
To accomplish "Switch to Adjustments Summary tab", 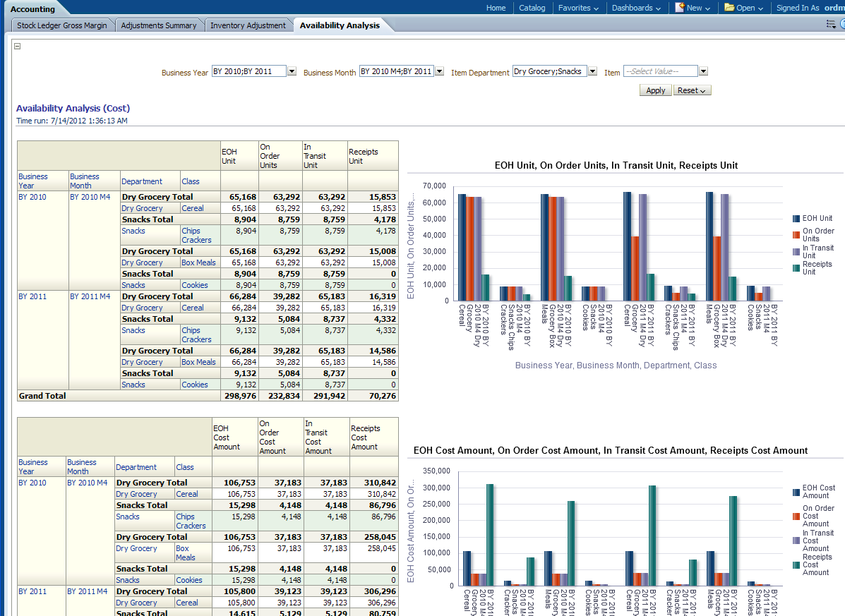I will point(158,25).
